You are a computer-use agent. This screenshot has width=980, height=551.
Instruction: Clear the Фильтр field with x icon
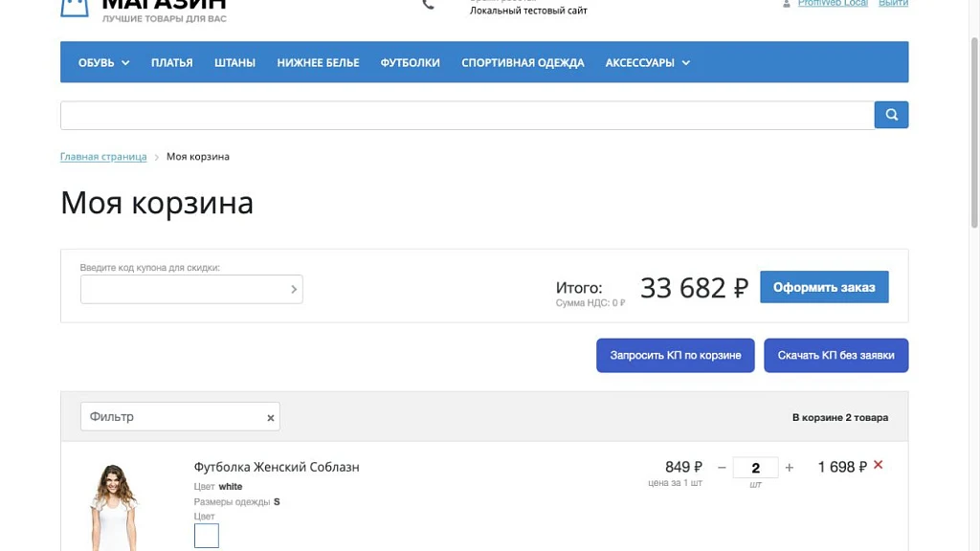271,418
